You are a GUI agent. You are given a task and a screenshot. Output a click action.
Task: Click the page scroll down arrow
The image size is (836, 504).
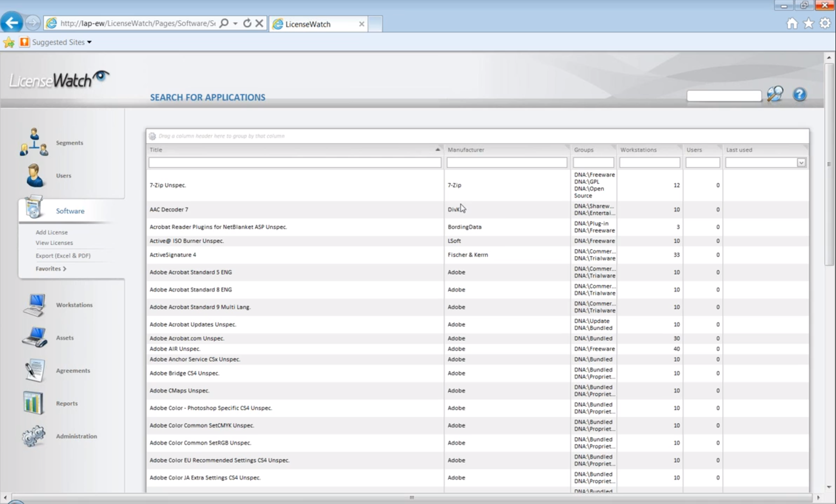coord(829,487)
